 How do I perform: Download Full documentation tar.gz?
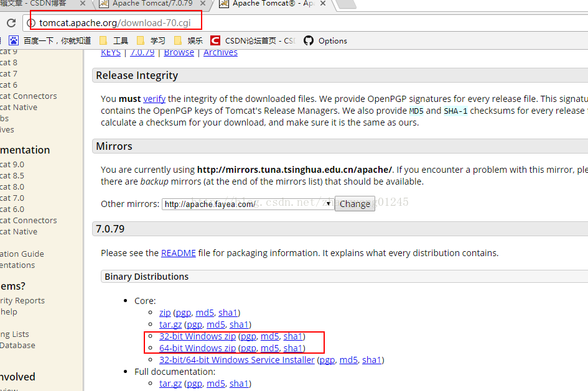pos(170,384)
